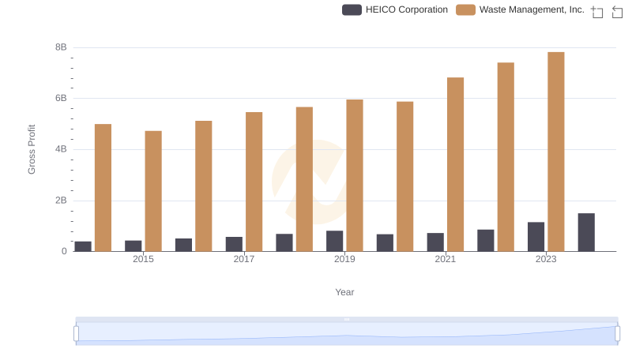Click the Waste Management bar for 2021
The height and width of the screenshot is (364, 632).
456,164
